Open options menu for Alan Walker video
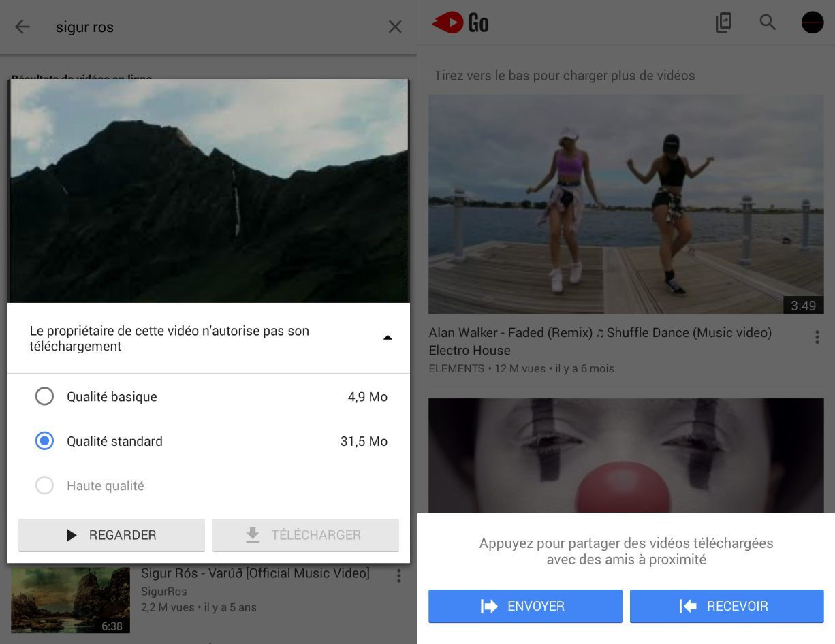Viewport: 835px width, 644px height. (x=817, y=337)
